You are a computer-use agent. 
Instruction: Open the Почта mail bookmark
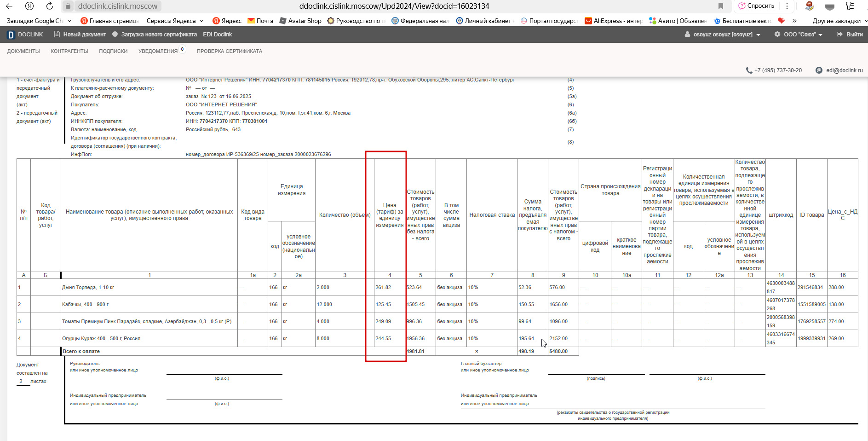coord(260,21)
